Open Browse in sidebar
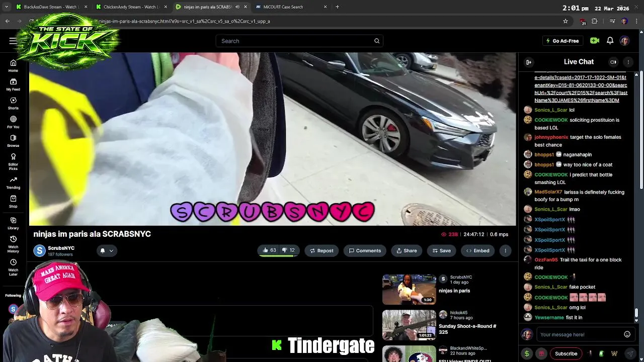 (13, 140)
